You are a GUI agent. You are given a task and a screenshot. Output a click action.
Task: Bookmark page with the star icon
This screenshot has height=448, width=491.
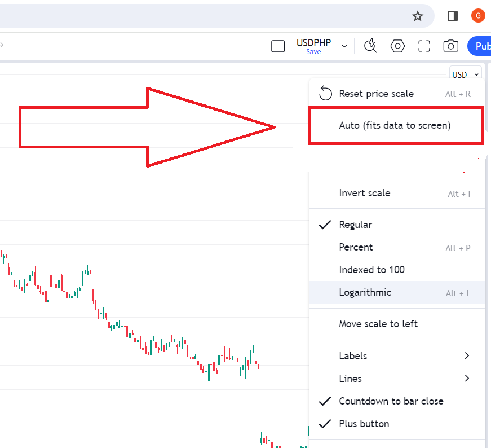tap(417, 16)
